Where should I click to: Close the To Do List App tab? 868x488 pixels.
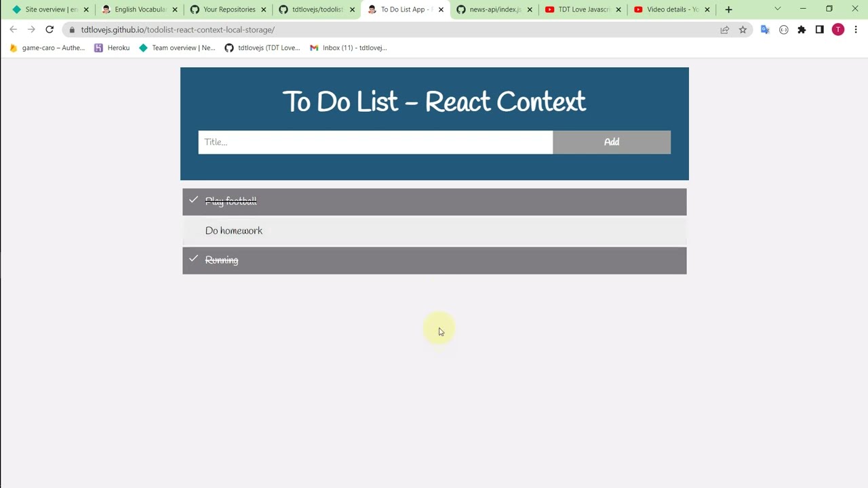[441, 9]
